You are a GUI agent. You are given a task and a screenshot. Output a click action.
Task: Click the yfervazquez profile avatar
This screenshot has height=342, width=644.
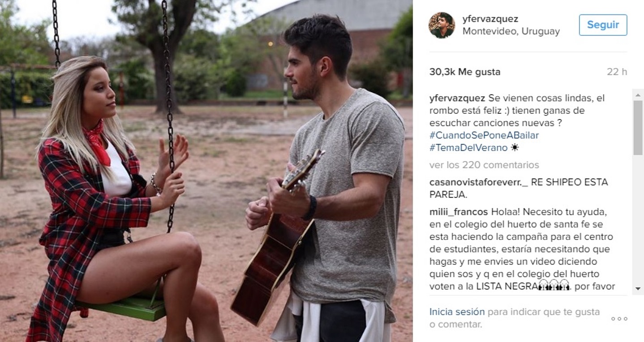[x=442, y=25]
